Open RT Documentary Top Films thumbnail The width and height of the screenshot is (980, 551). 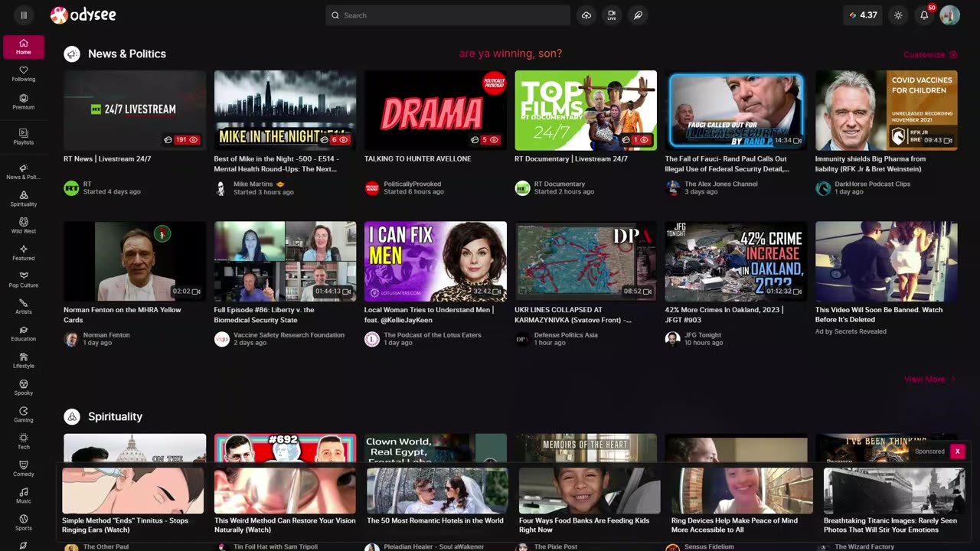[x=586, y=110]
